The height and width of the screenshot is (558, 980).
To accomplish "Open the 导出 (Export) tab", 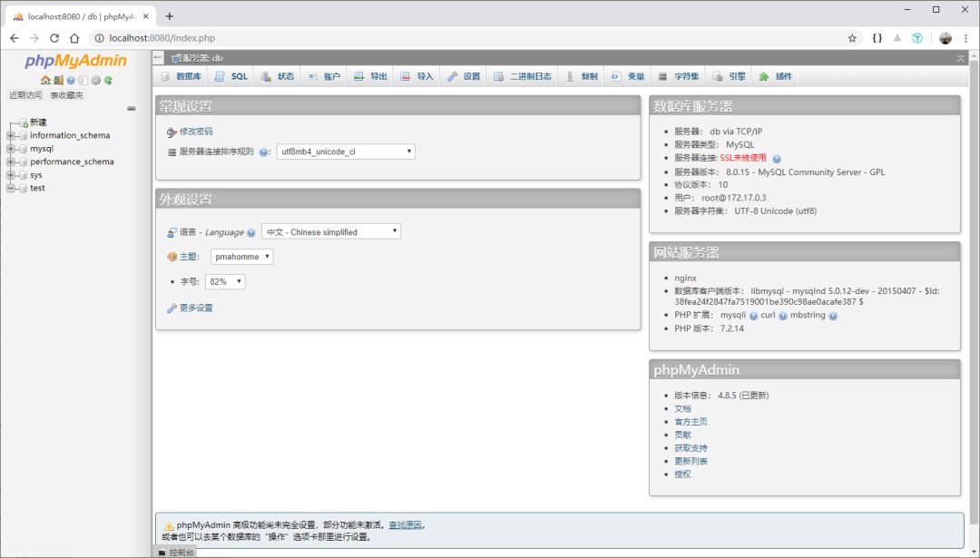I will tap(370, 76).
